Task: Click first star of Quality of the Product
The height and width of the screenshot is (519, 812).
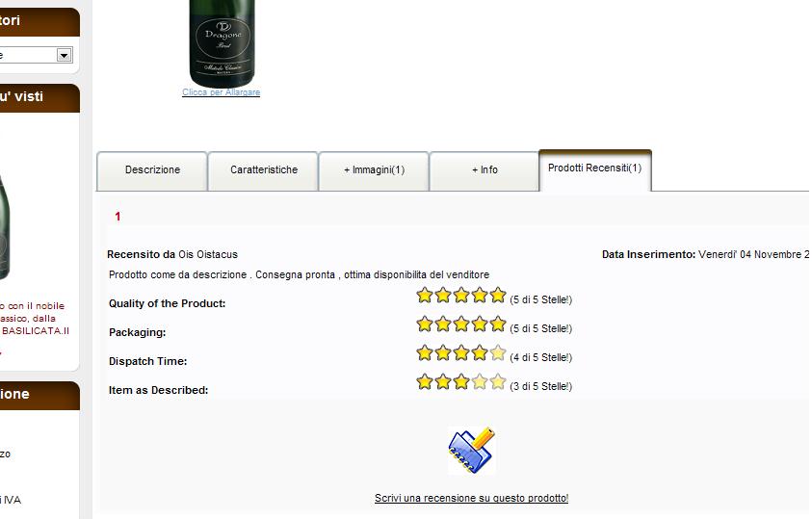Action: click(425, 296)
